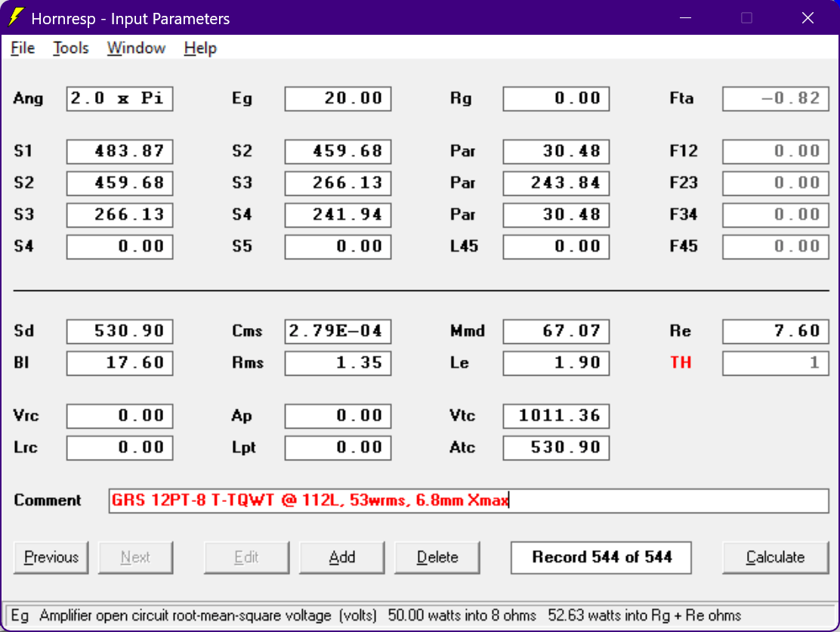Click the first-column S3 field 266.13

pyautogui.click(x=119, y=215)
